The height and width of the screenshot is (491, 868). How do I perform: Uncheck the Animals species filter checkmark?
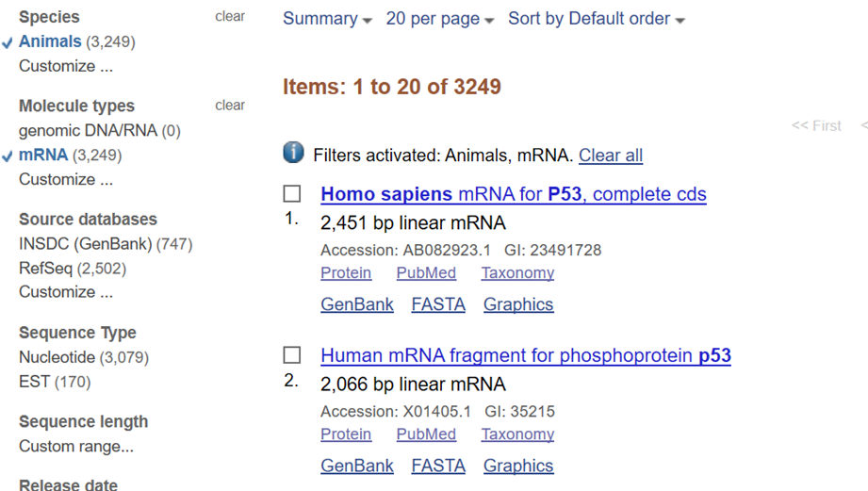click(x=8, y=43)
